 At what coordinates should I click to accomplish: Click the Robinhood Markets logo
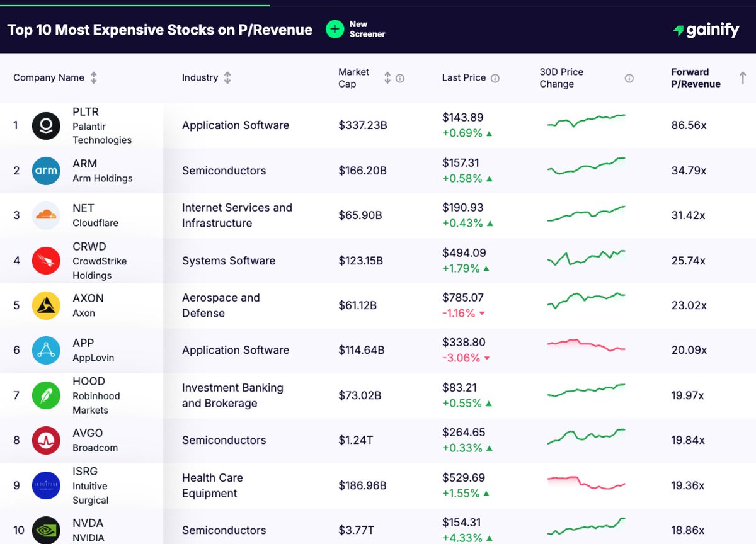click(46, 395)
